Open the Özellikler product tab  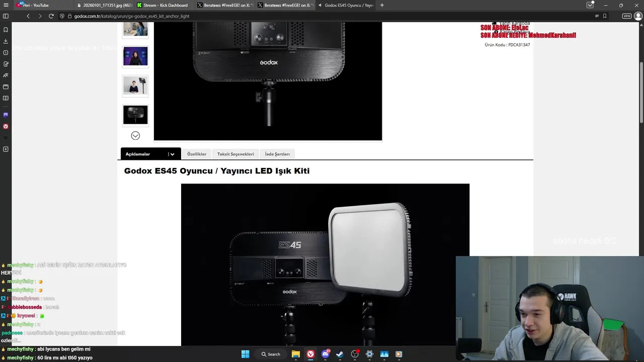pyautogui.click(x=197, y=154)
